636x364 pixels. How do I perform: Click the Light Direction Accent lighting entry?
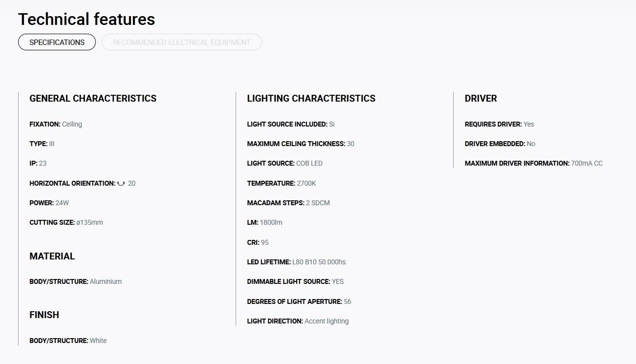(x=298, y=321)
